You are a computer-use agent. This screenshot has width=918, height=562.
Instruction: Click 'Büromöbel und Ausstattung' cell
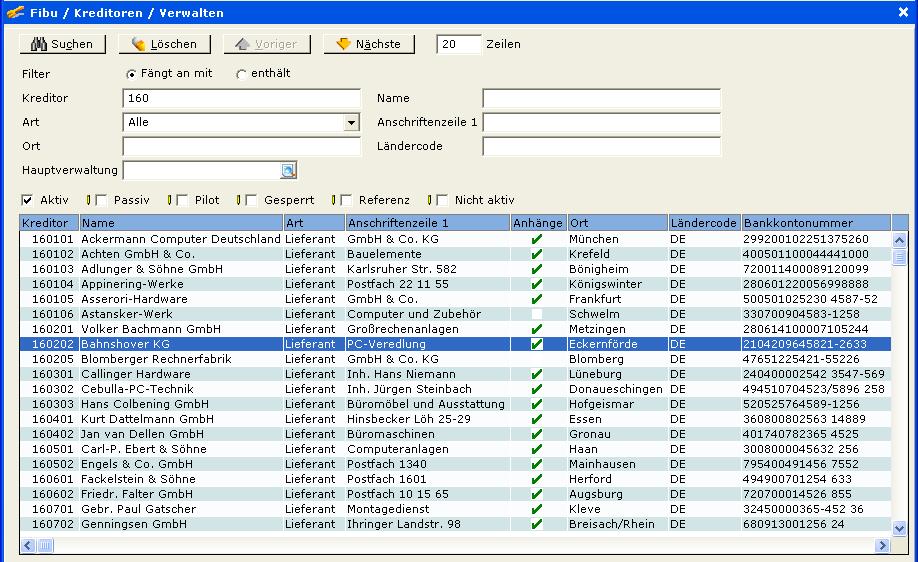(426, 404)
